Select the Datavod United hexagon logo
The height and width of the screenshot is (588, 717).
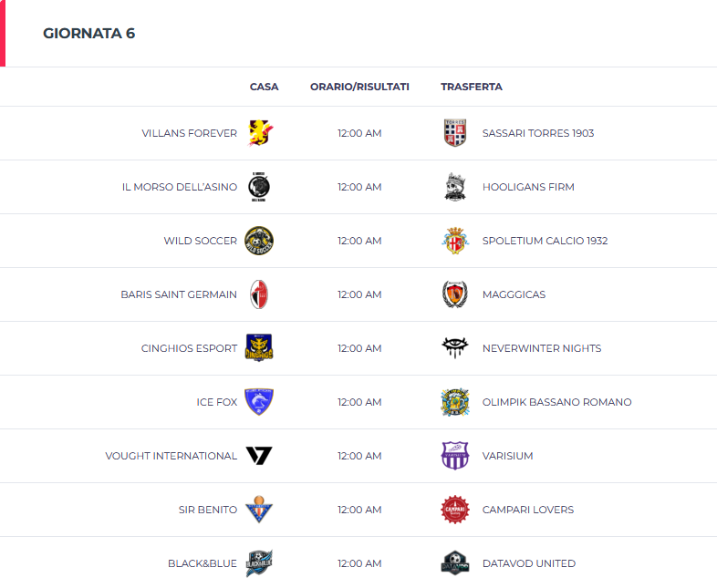click(455, 563)
